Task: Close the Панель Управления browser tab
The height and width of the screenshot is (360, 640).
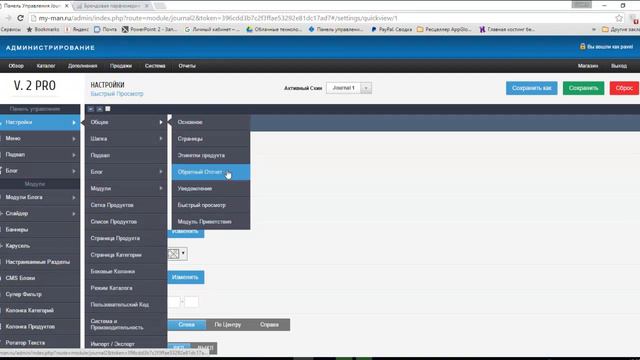Action: point(67,6)
